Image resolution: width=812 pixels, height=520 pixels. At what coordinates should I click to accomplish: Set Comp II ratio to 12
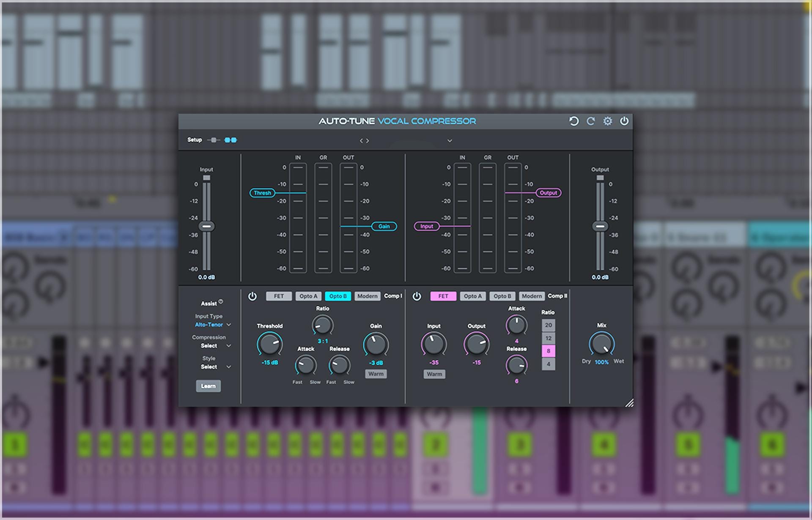click(x=549, y=338)
